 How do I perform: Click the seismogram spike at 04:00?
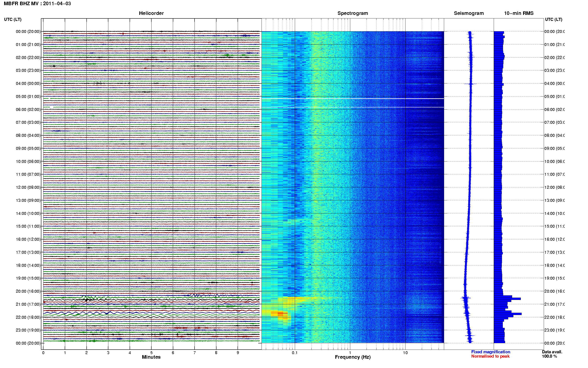(x=471, y=84)
